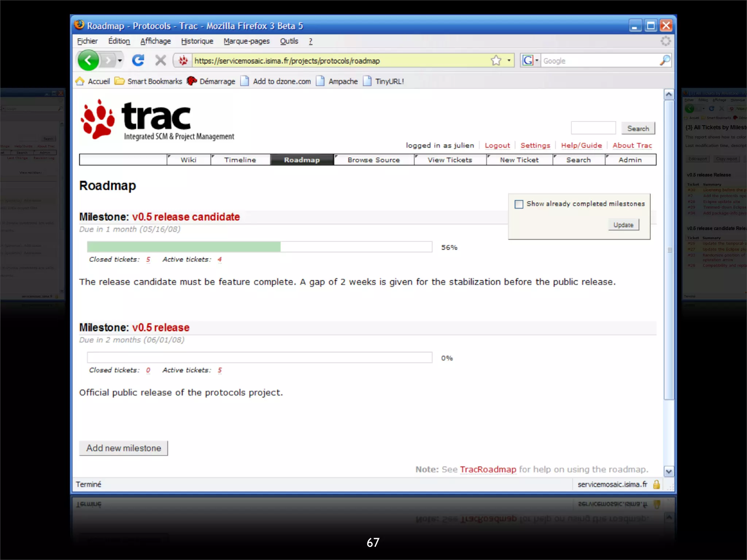The width and height of the screenshot is (747, 560).
Task: Enable Show already completed milestones checkbox
Action: [519, 204]
